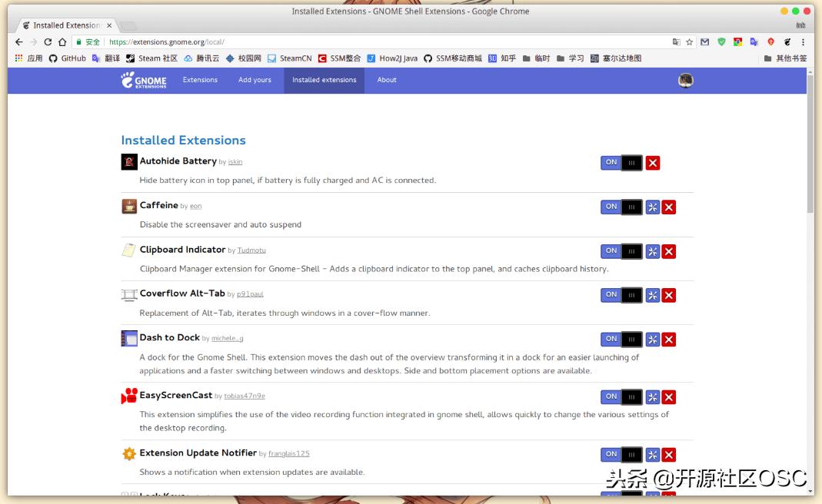The height and width of the screenshot is (504, 822).
Task: Open settings for Extension Update Notifier
Action: (x=652, y=455)
